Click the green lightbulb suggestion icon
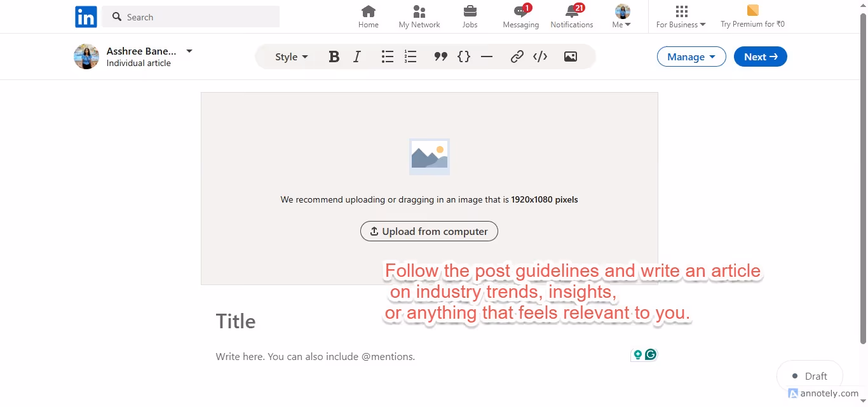 click(637, 355)
